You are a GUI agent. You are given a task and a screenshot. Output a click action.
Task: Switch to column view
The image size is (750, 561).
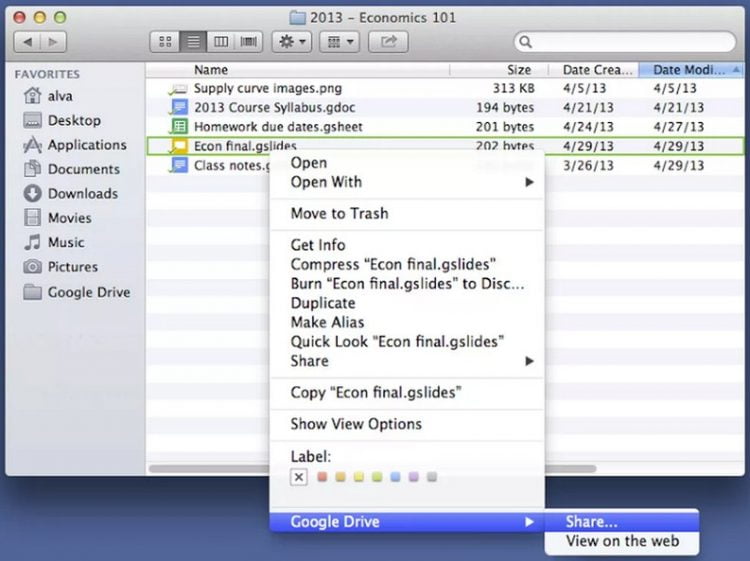tap(221, 42)
